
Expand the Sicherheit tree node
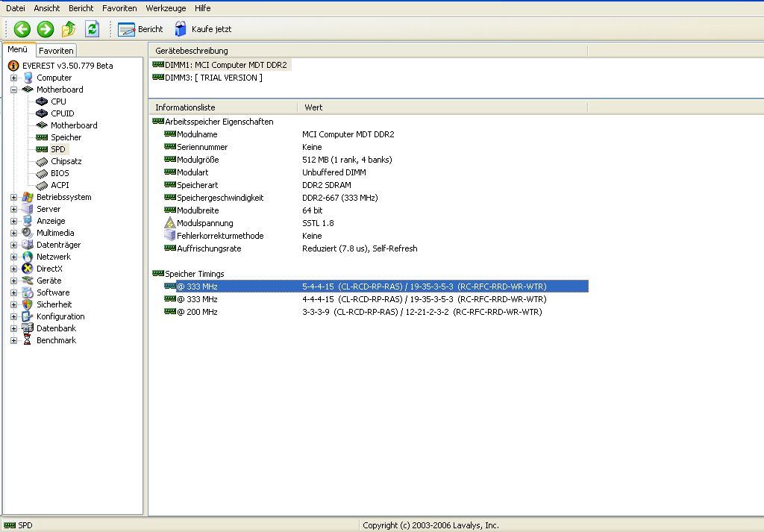pos(13,304)
